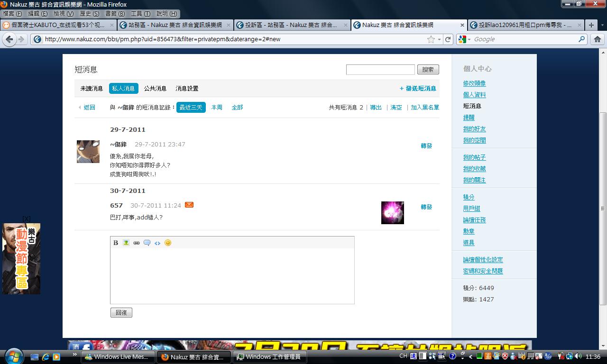The image size is (607, 364).
Task: Click the quote speech bubble icon
Action: point(147,243)
